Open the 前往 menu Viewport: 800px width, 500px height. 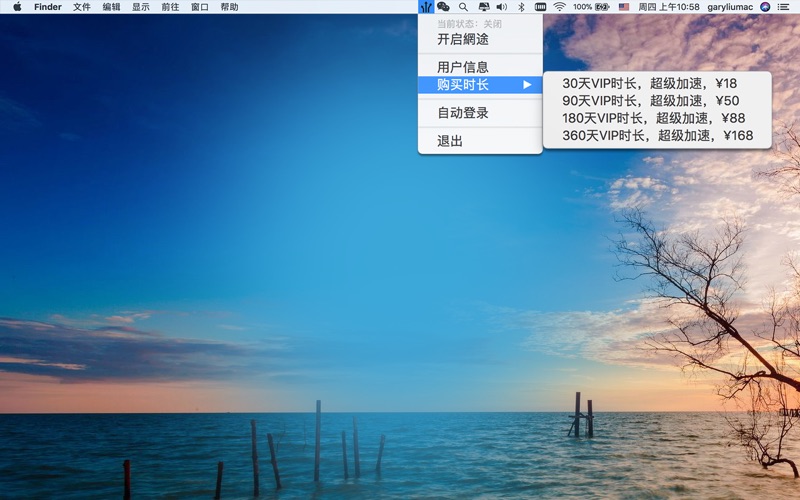(x=170, y=7)
